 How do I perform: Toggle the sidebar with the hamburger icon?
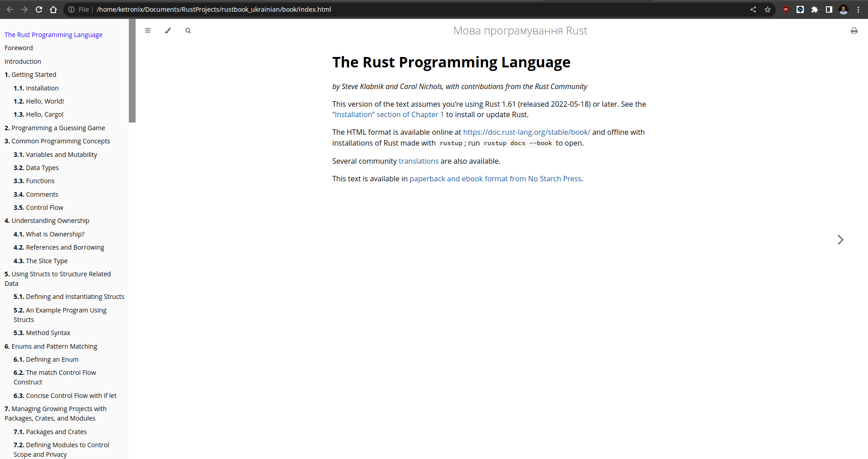tap(147, 31)
